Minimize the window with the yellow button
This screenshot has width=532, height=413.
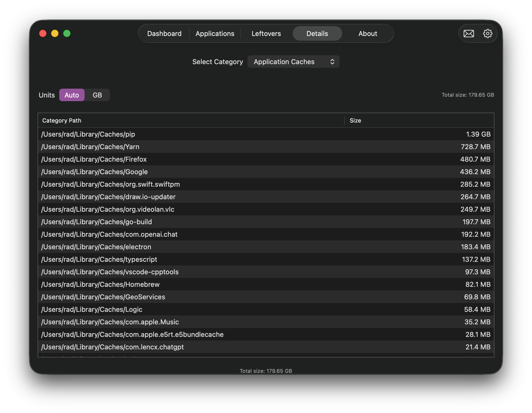tap(55, 34)
